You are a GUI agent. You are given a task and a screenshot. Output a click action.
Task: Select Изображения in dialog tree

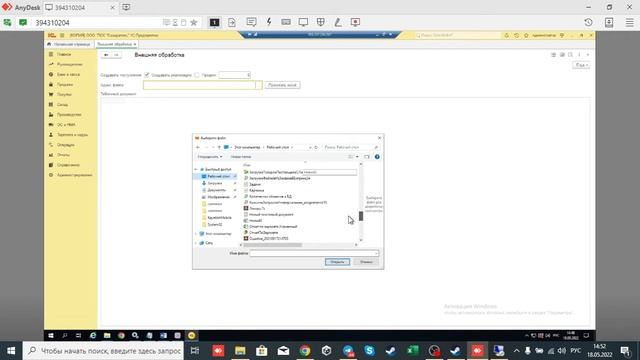218,197
